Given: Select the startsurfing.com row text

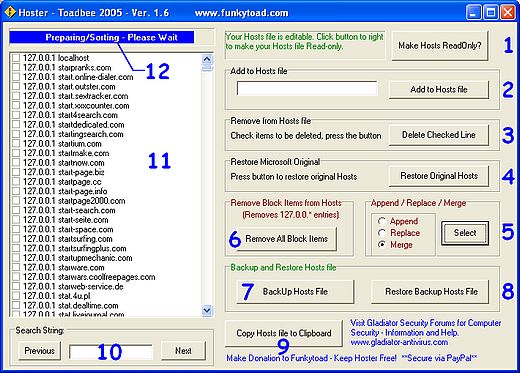Looking at the screenshot, I should pos(68,239).
